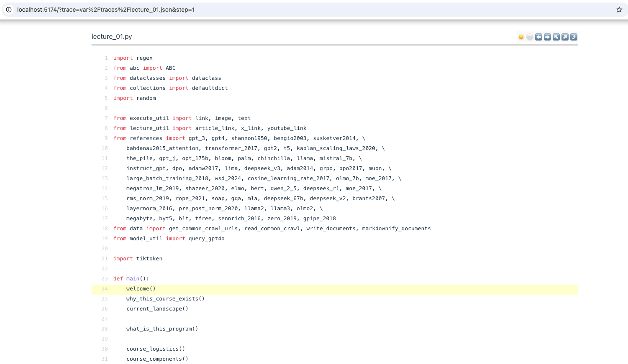The height and width of the screenshot is (364, 628).
Task: Open the site information icon in address bar
Action: pyautogui.click(x=9, y=10)
